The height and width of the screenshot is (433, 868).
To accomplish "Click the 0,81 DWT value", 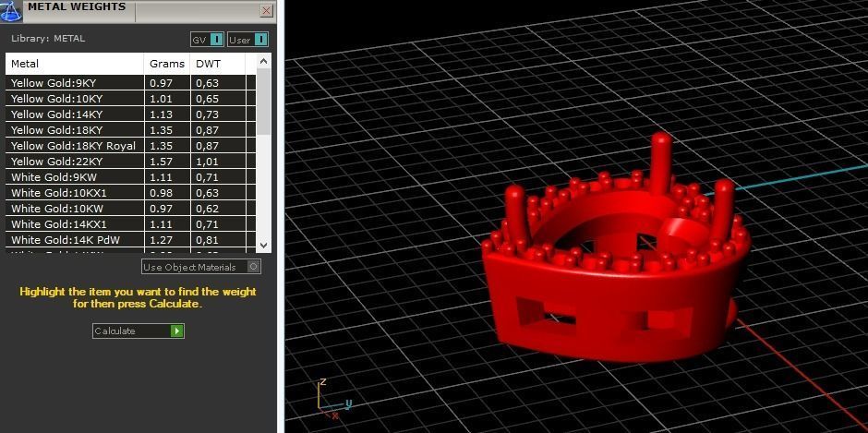I will click(x=207, y=240).
